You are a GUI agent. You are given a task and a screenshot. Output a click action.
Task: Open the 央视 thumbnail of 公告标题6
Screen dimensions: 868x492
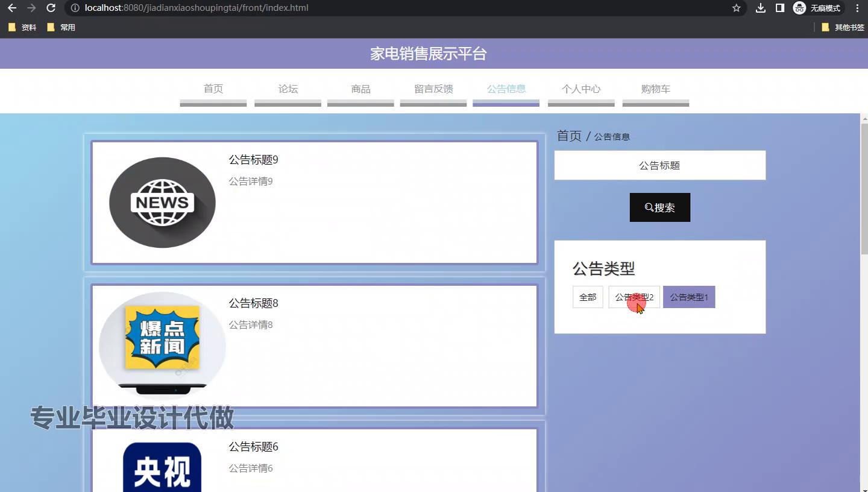(x=162, y=467)
